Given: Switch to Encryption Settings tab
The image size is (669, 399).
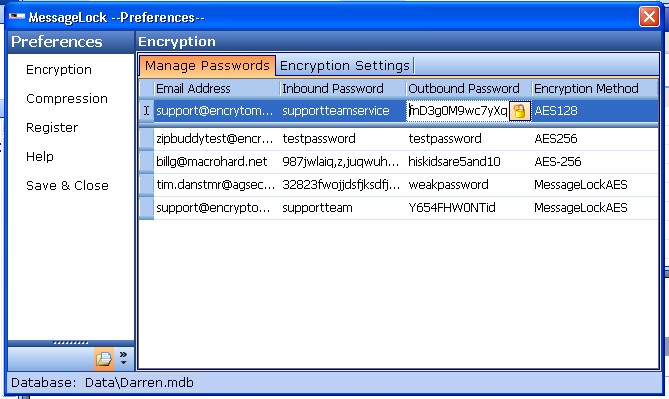Looking at the screenshot, I should point(345,66).
